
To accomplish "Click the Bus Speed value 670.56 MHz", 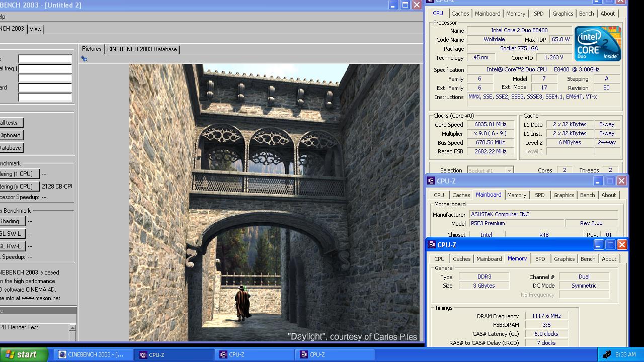I will pos(491,142).
